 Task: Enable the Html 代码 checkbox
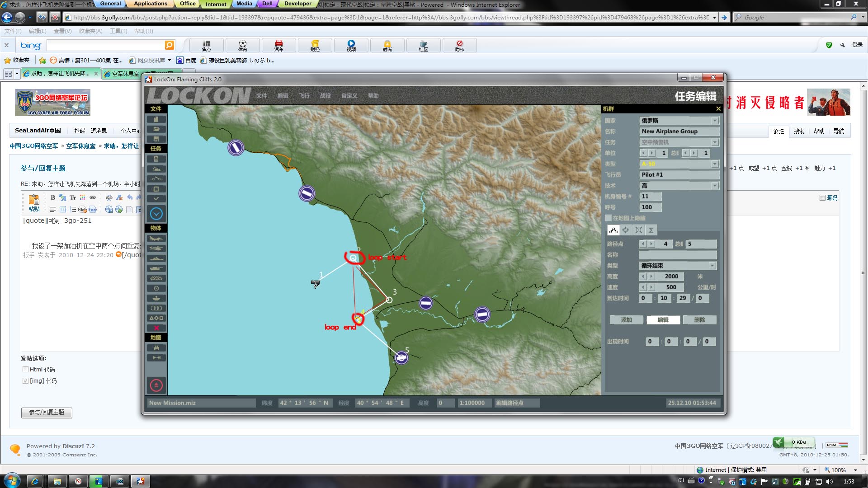click(x=25, y=370)
